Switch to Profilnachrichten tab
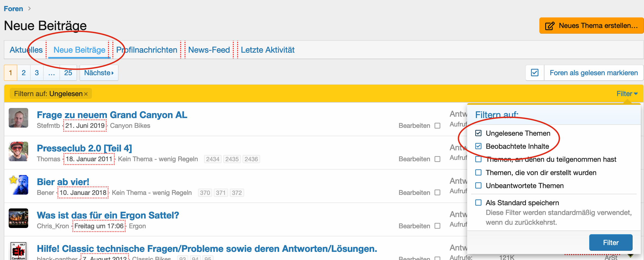 click(x=146, y=50)
